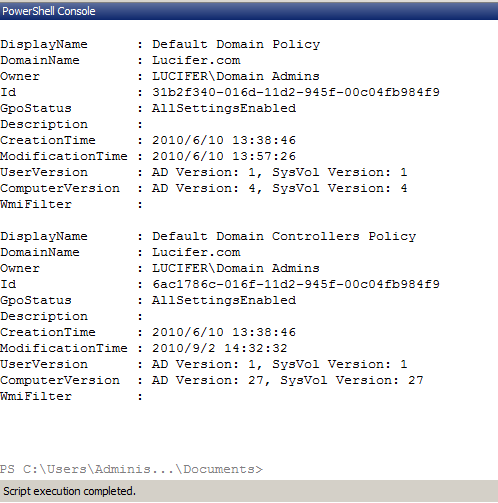498x503 pixels.
Task: Select the Default Domain Policy display name
Action: tap(236, 44)
